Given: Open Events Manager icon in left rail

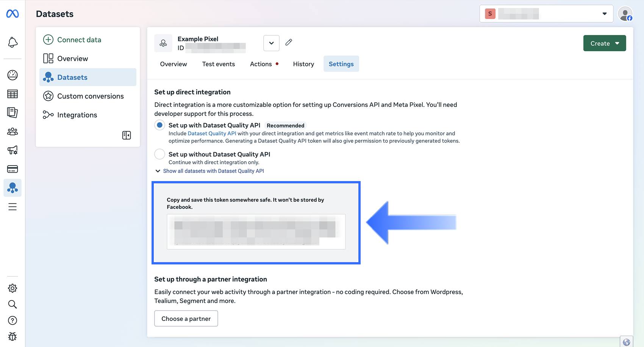Looking at the screenshot, I should click(x=13, y=188).
